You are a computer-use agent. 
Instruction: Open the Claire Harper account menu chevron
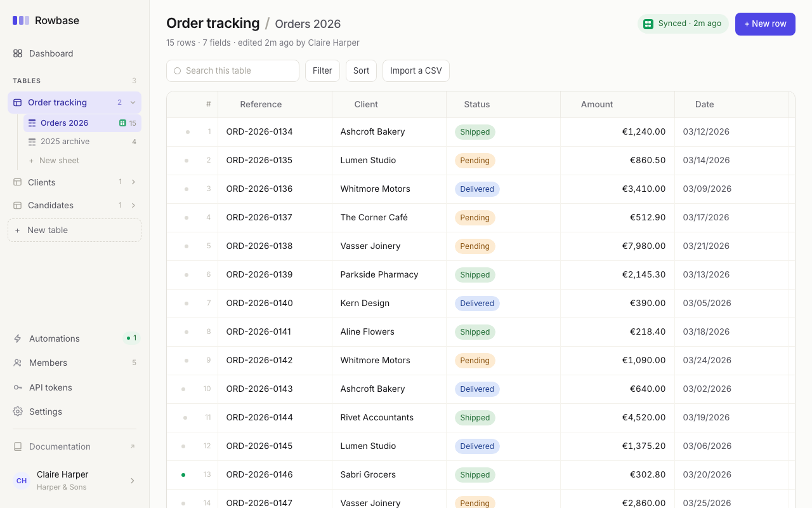133,481
